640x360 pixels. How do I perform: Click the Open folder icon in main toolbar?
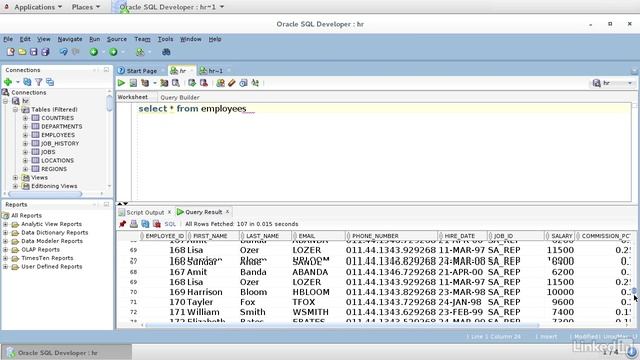pyautogui.click(x=22, y=52)
